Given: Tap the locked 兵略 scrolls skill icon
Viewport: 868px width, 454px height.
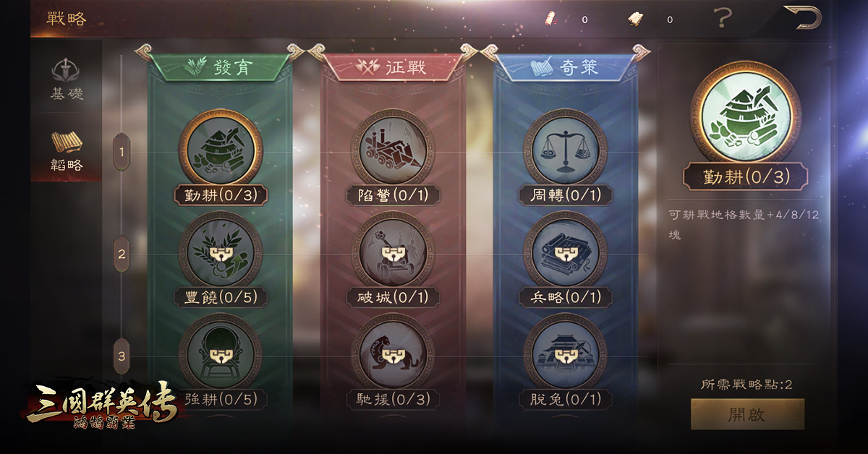Looking at the screenshot, I should coord(565,252).
